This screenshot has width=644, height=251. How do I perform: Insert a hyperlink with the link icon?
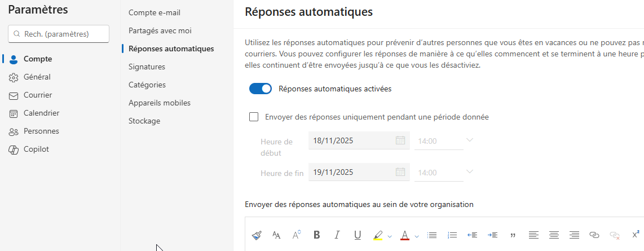pyautogui.click(x=594, y=235)
